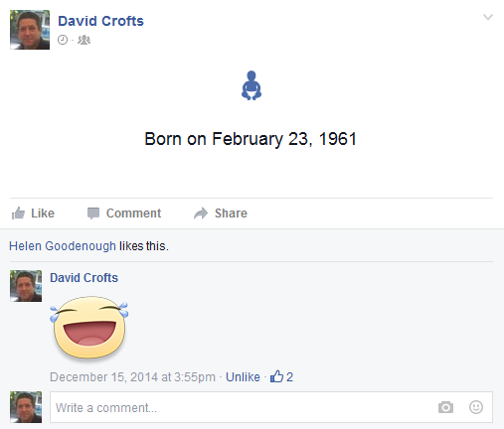
Task: Click the Born on February 23, 1961 text
Action: coord(251,139)
